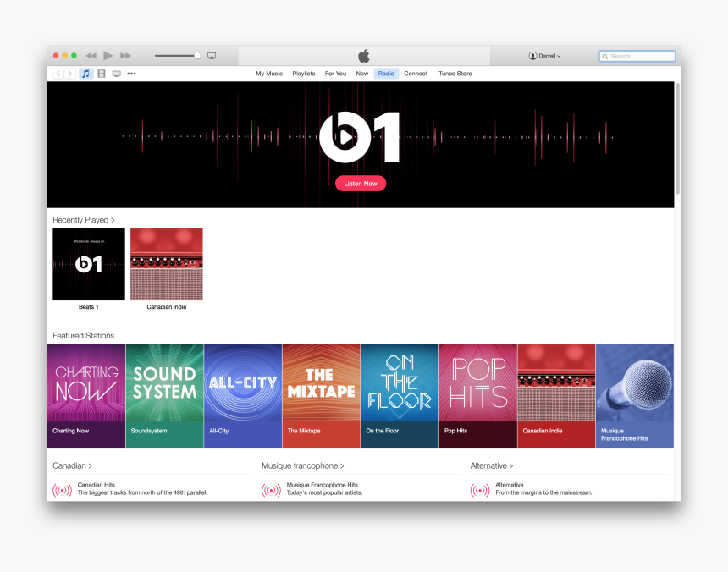Click the large Beats 1 logo banner
The height and width of the screenshot is (572, 728).
[x=360, y=137]
